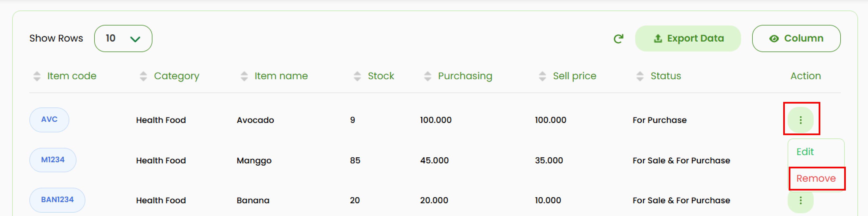Sort table by Status column
This screenshot has width=868, height=216.
click(640, 76)
